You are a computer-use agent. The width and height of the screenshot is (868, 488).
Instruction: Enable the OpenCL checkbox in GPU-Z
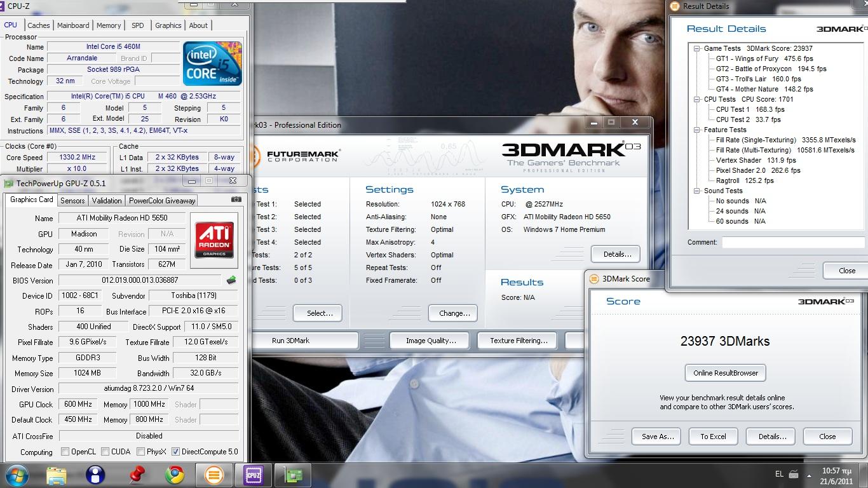(65, 452)
